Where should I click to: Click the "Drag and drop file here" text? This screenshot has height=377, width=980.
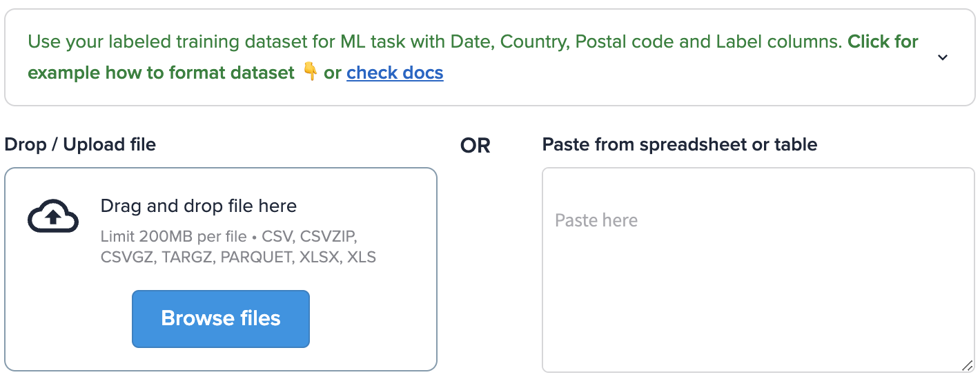tap(199, 206)
